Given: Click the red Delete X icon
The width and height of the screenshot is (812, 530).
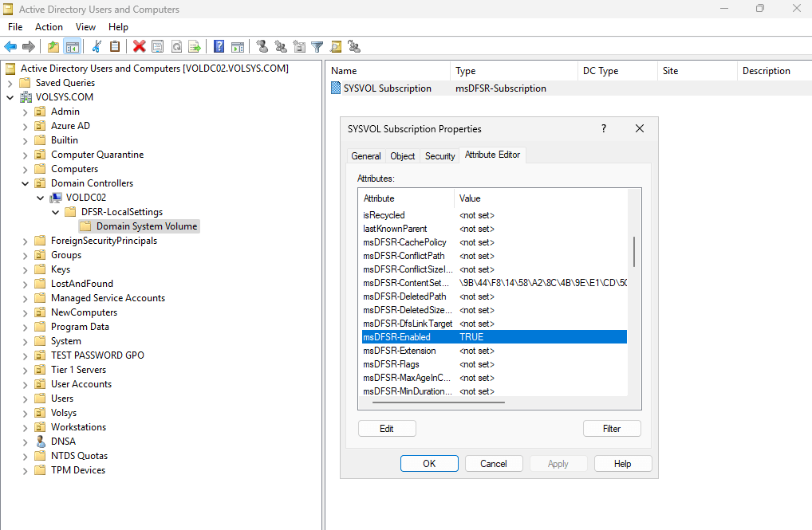Looking at the screenshot, I should [x=140, y=47].
